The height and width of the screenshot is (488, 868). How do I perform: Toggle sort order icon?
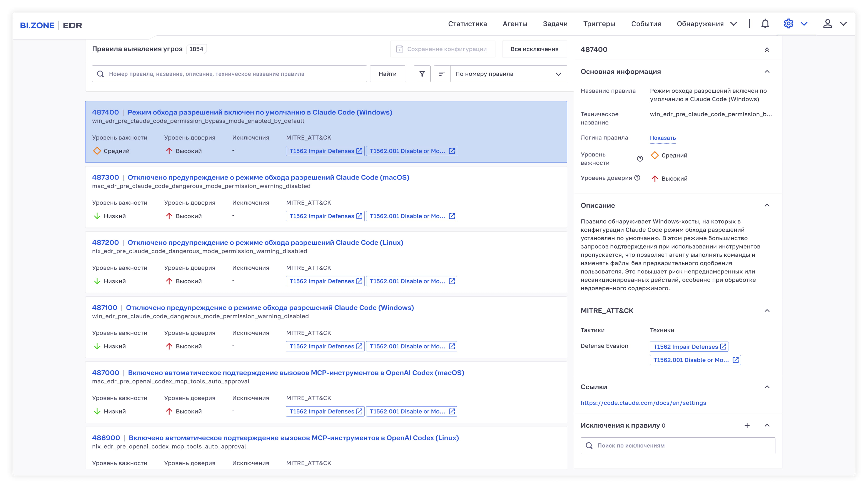[442, 74]
